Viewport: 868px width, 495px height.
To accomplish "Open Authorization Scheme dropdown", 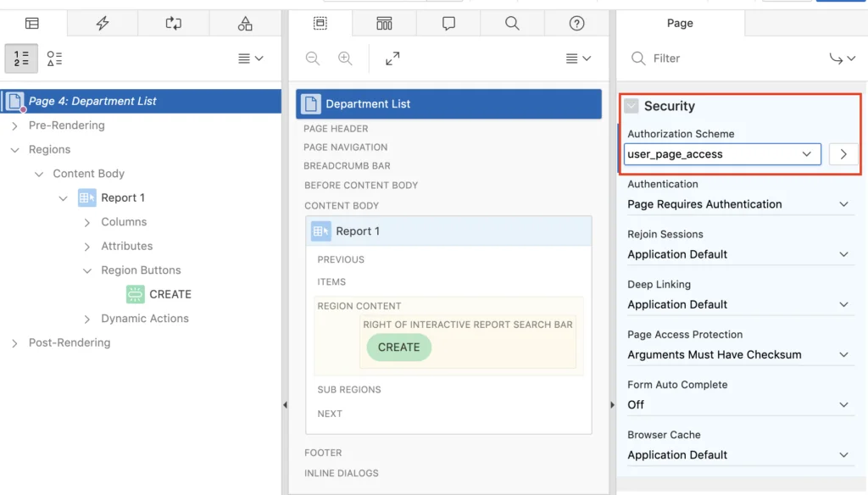I will (722, 154).
